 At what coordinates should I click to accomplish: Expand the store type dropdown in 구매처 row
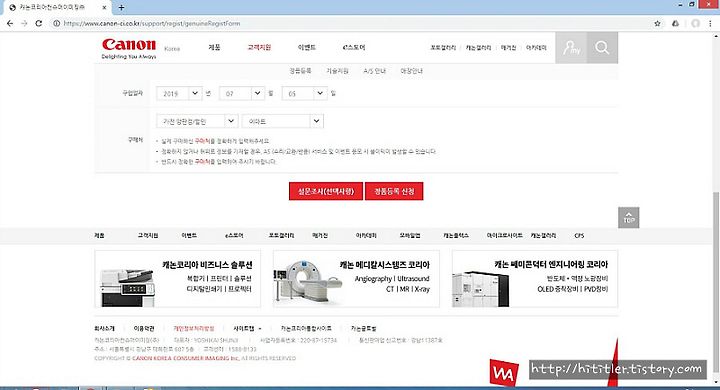tap(197, 121)
